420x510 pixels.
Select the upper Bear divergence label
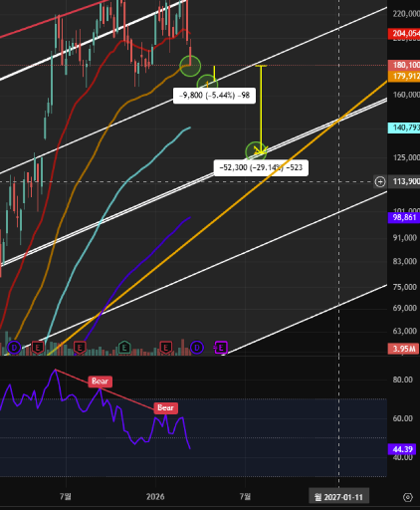click(x=100, y=382)
